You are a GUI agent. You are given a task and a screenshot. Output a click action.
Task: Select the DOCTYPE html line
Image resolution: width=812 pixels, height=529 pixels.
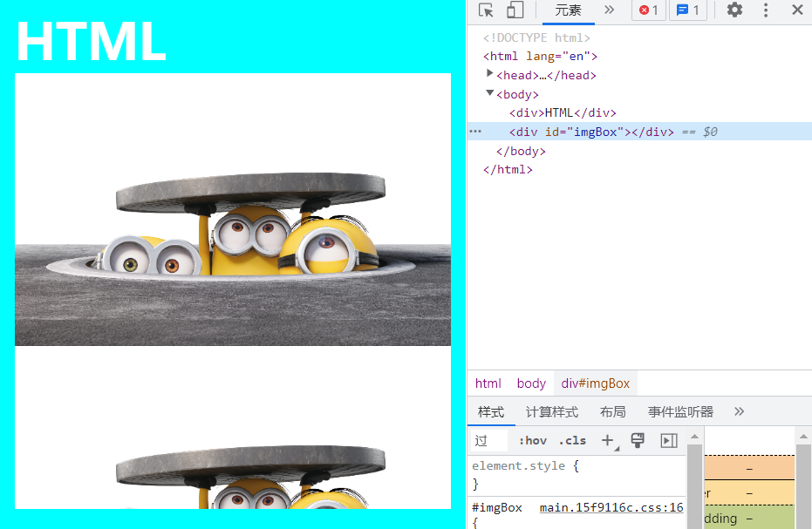(536, 37)
